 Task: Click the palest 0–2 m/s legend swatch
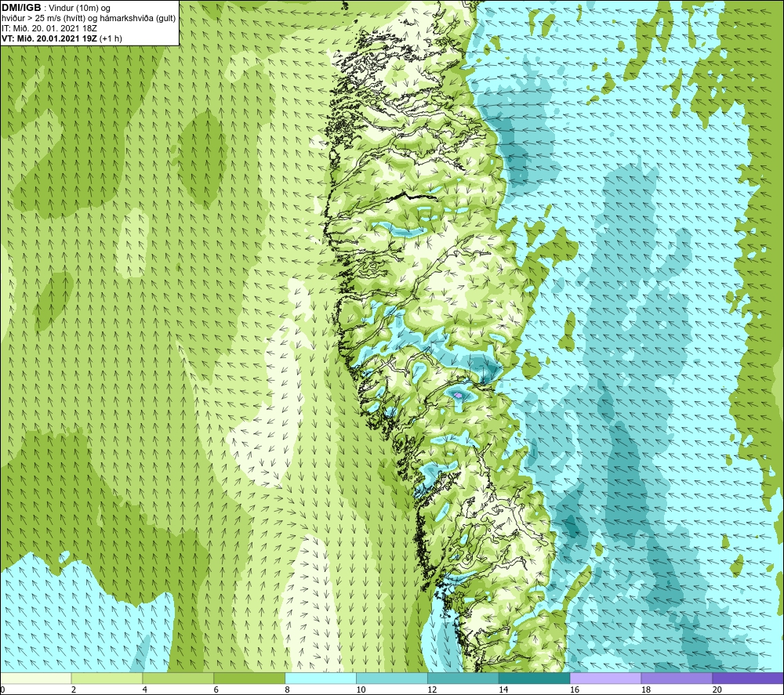click(35, 678)
